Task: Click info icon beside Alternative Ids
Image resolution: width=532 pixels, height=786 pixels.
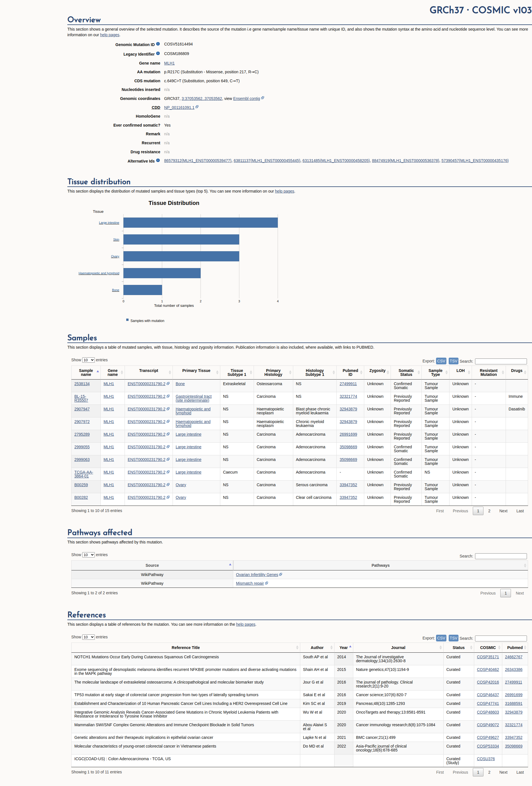Action: point(158,160)
